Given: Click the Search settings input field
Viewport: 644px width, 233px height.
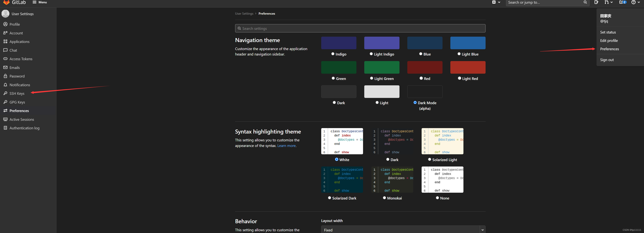Looking at the screenshot, I should tap(360, 28).
